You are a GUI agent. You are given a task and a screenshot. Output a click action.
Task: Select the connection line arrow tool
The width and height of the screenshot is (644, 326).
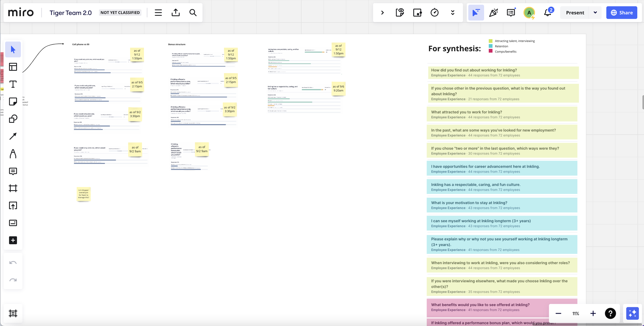13,136
